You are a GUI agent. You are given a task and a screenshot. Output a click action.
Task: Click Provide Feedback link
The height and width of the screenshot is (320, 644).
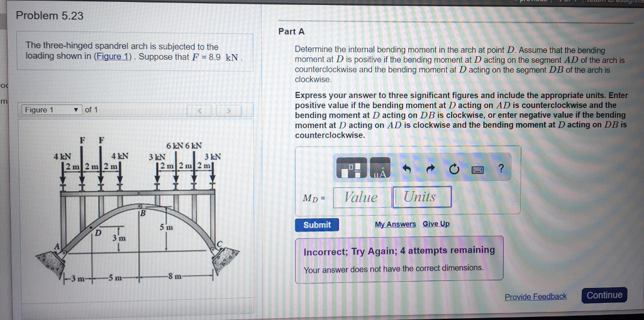coord(536,297)
